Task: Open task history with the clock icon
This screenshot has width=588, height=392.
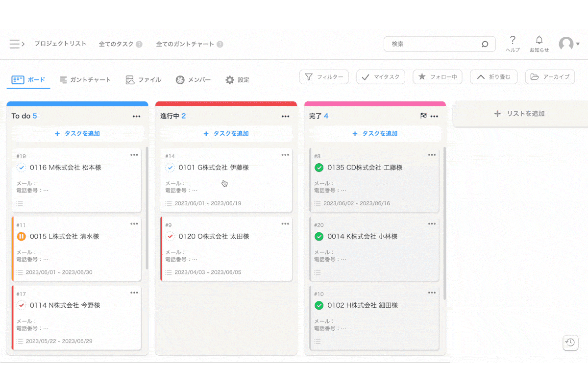Action: click(x=570, y=343)
